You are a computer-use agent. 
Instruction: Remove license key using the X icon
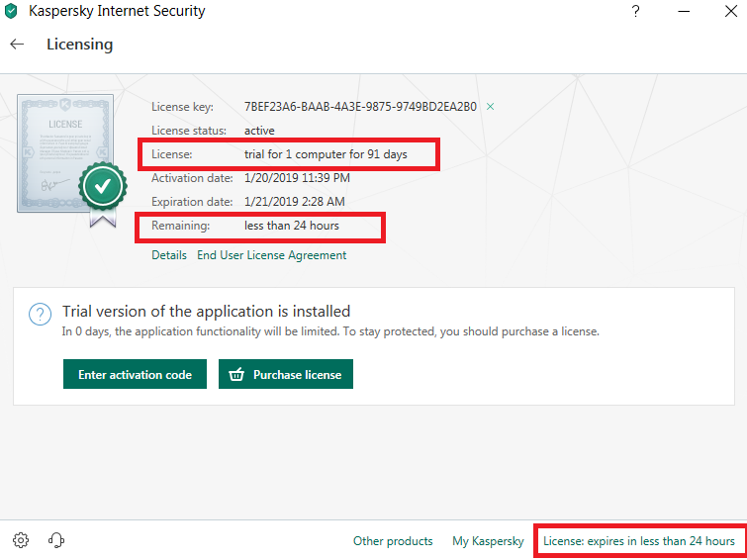490,107
